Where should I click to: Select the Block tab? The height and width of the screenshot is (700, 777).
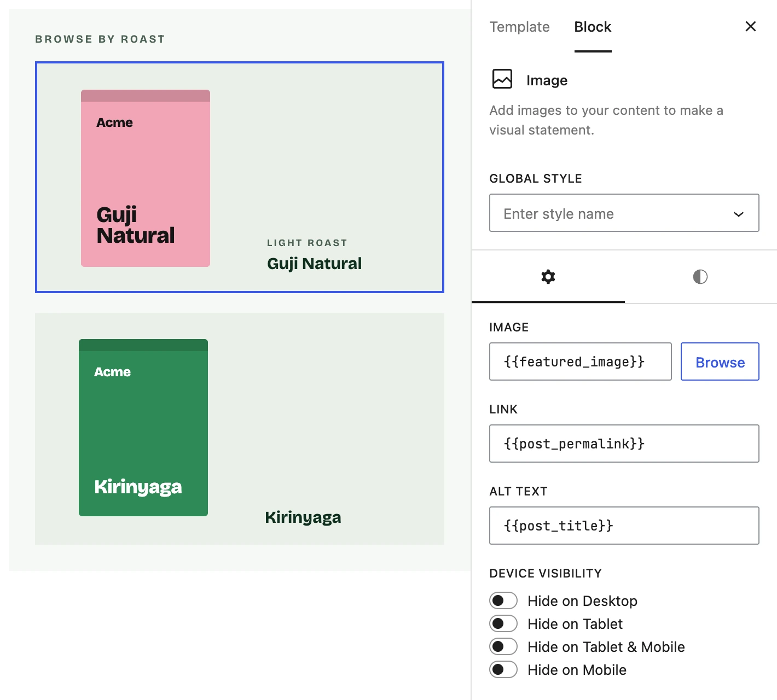[x=593, y=27]
